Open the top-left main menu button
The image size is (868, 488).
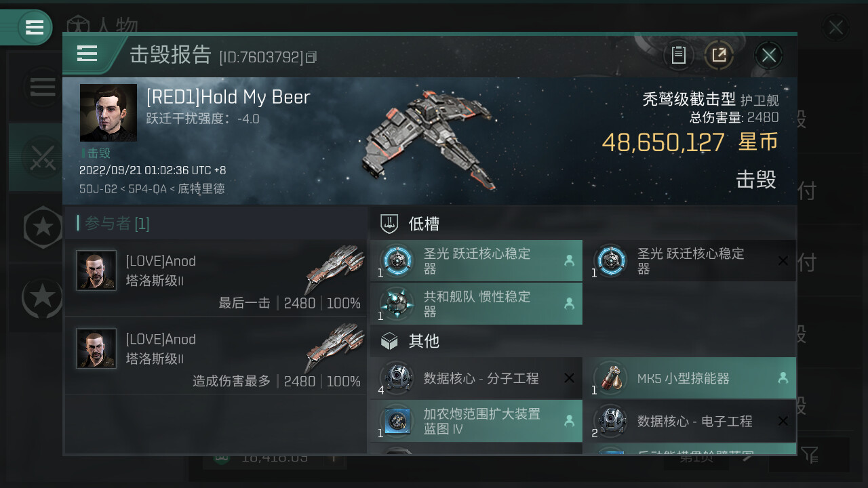pos(35,27)
